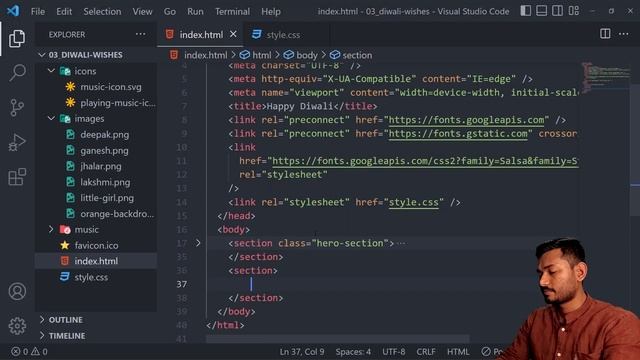Open the Edit menu

click(x=64, y=11)
